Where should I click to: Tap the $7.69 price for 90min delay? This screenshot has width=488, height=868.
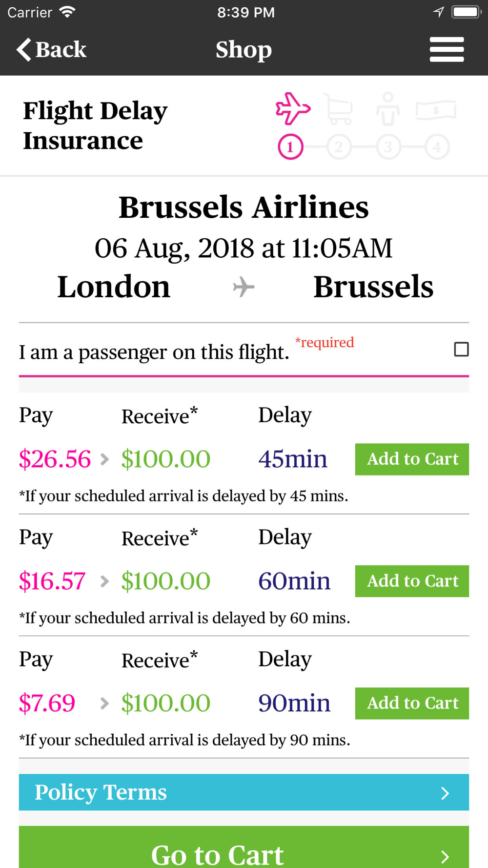(x=47, y=703)
